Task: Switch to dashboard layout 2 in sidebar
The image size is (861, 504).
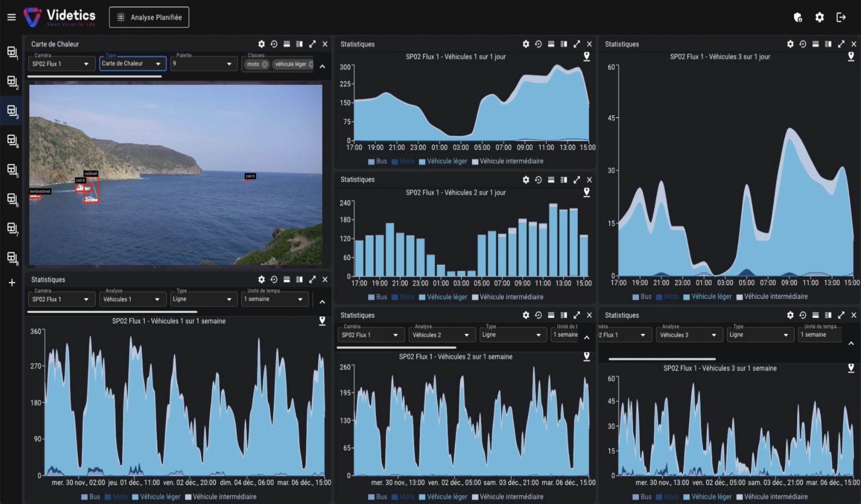Action: (12, 82)
